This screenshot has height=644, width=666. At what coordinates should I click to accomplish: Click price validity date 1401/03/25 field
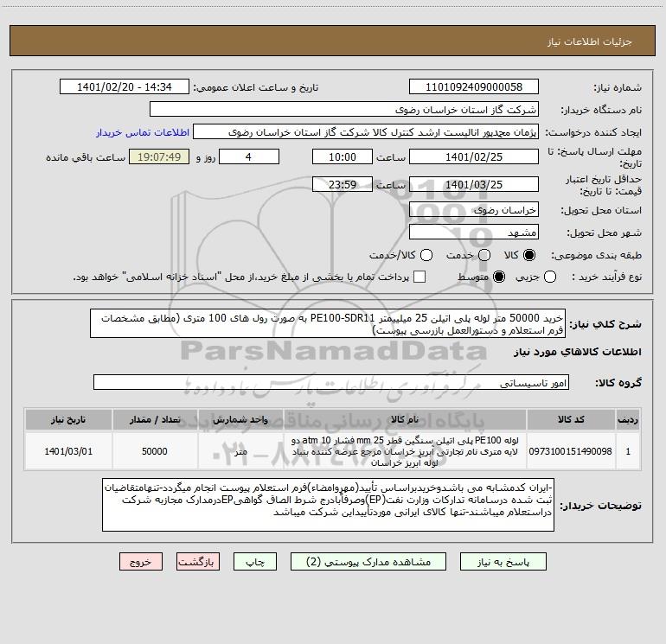click(x=474, y=184)
